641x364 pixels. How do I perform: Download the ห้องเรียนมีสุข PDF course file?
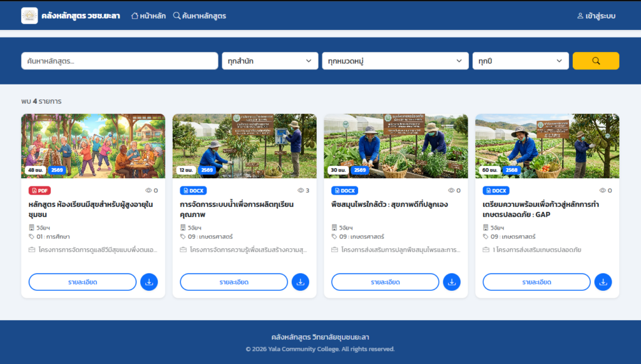coord(149,282)
